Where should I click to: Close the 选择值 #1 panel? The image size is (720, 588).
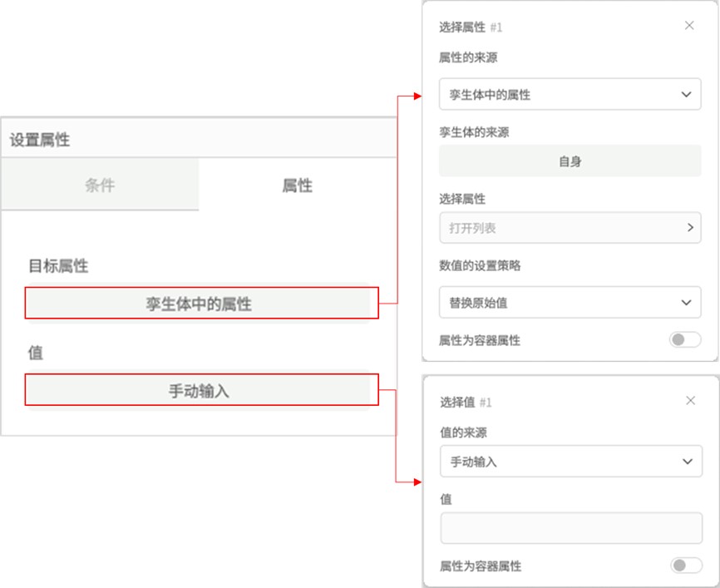[x=690, y=401]
